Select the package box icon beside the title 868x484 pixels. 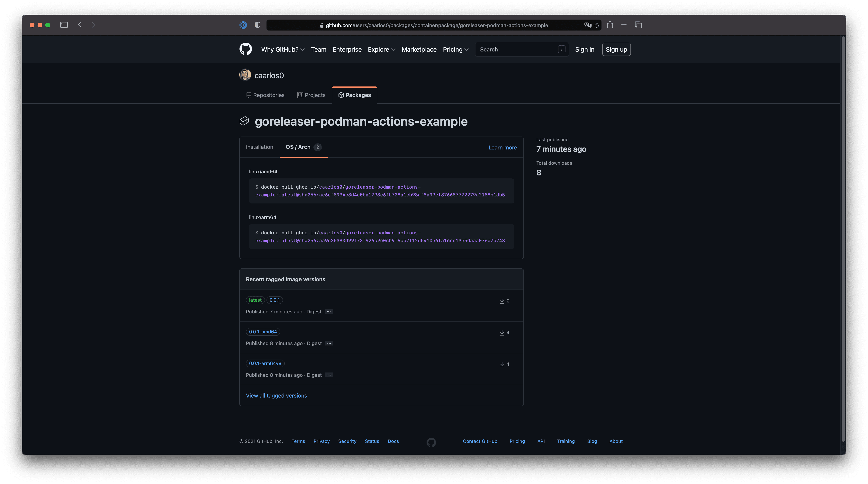244,121
